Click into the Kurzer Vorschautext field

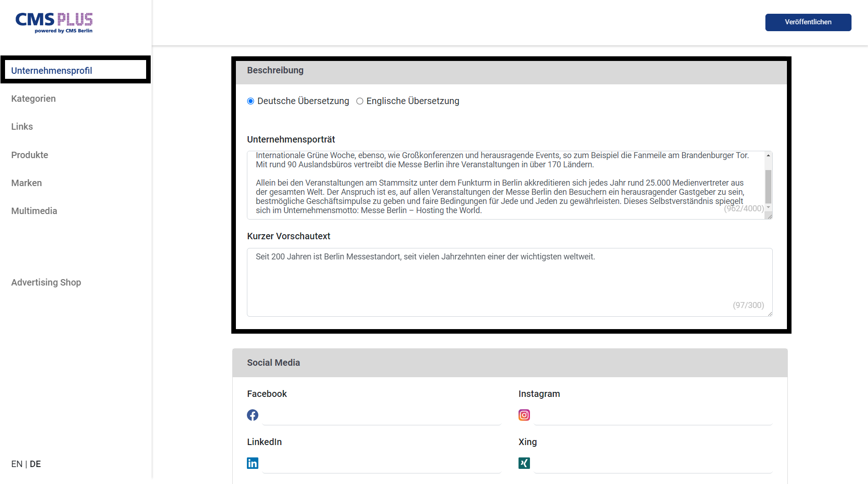pyautogui.click(x=510, y=282)
